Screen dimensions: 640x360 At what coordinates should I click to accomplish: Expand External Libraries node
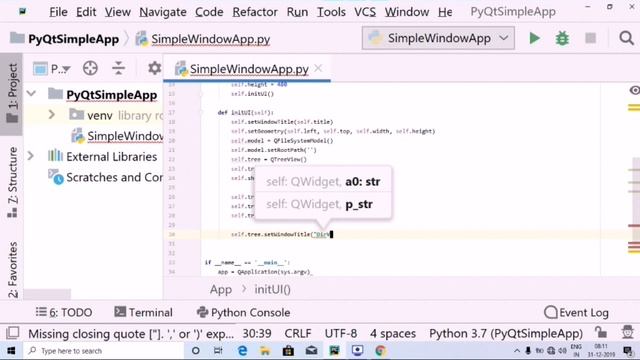point(31,156)
